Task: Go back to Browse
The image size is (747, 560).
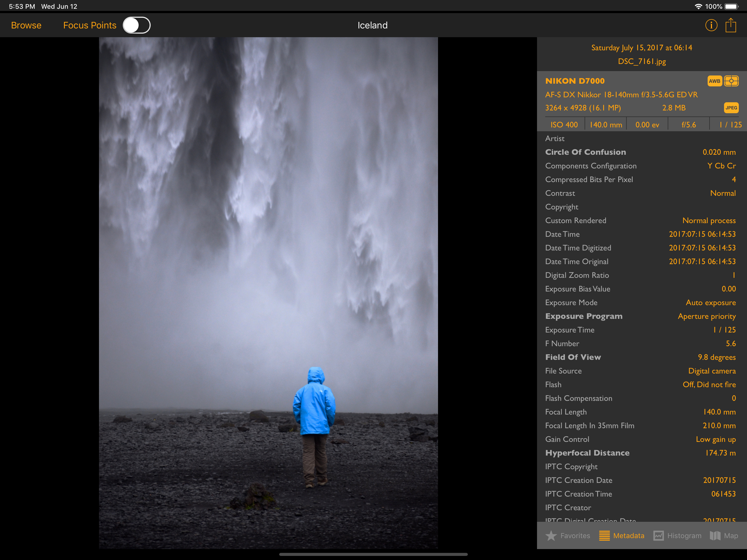Action: [x=26, y=25]
